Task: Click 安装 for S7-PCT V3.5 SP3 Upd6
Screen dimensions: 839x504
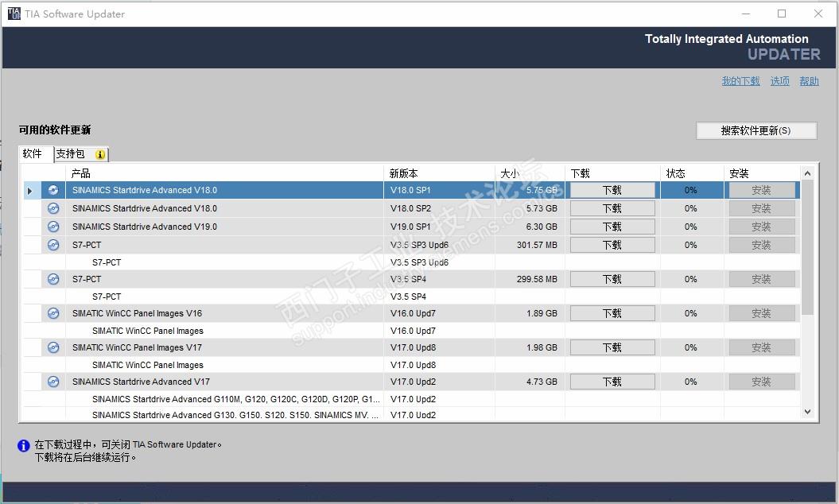Action: tap(761, 245)
